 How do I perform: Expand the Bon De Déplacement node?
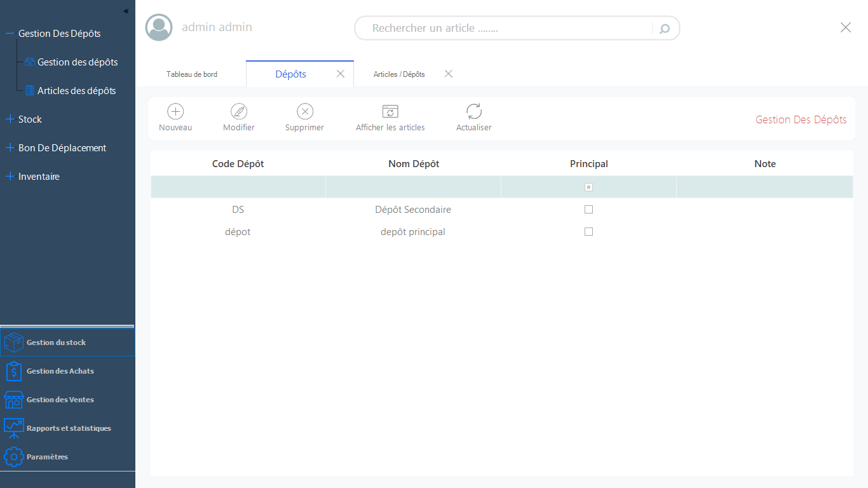[10, 148]
